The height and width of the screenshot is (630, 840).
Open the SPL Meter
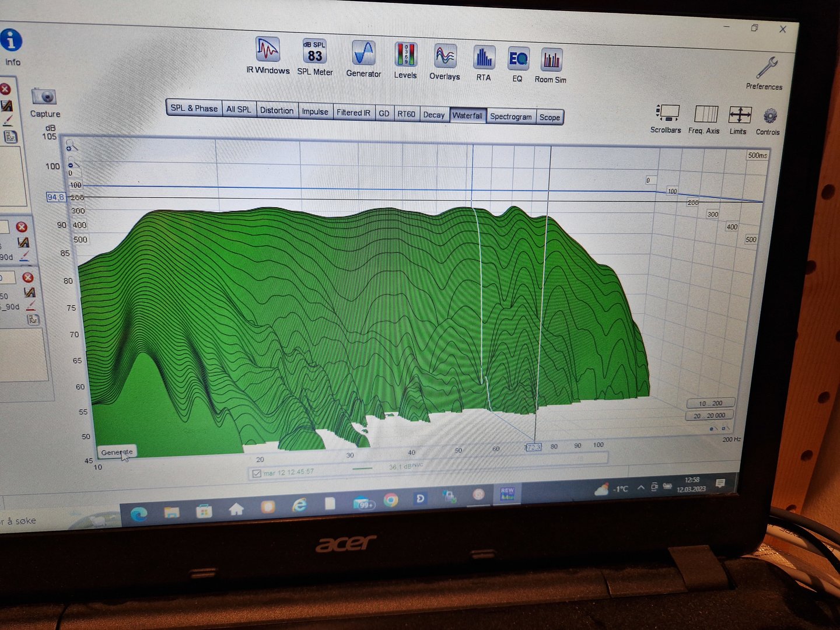[314, 52]
